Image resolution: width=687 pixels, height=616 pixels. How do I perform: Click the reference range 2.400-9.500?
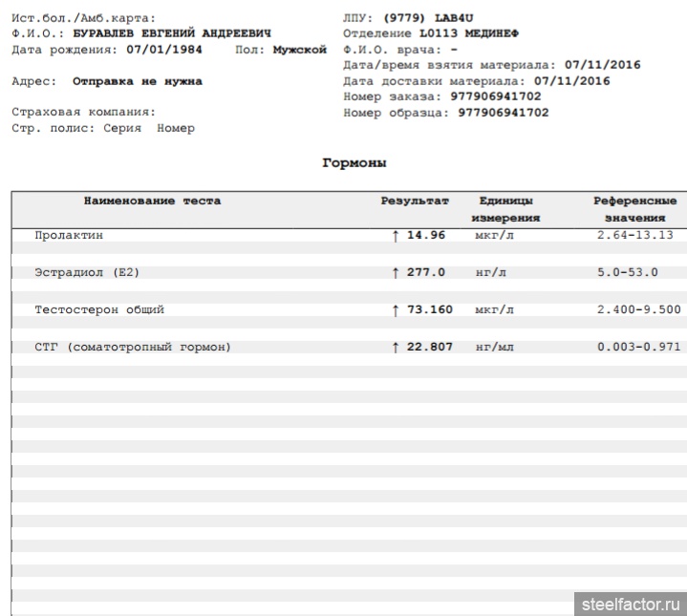(639, 309)
